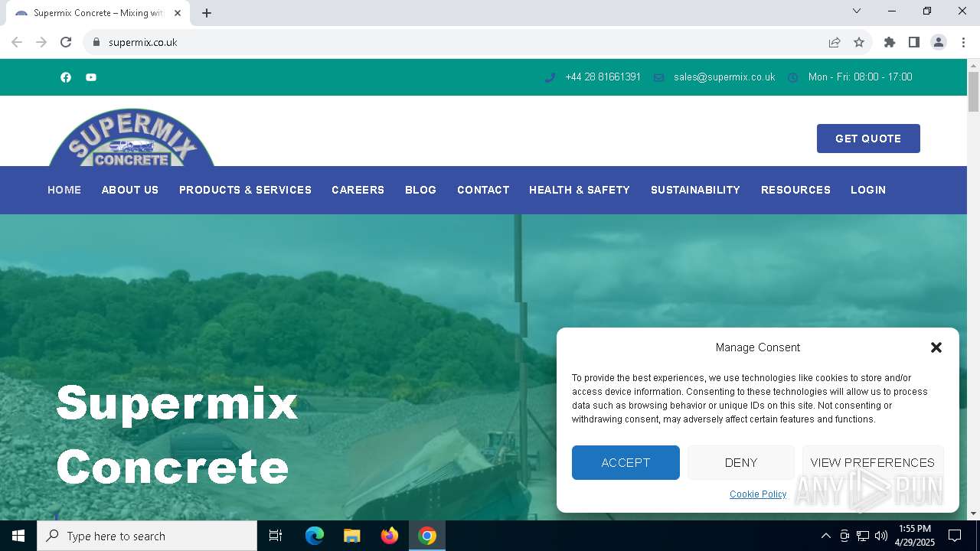
Task: Open the Supermix YouTube channel icon
Action: coord(91,77)
